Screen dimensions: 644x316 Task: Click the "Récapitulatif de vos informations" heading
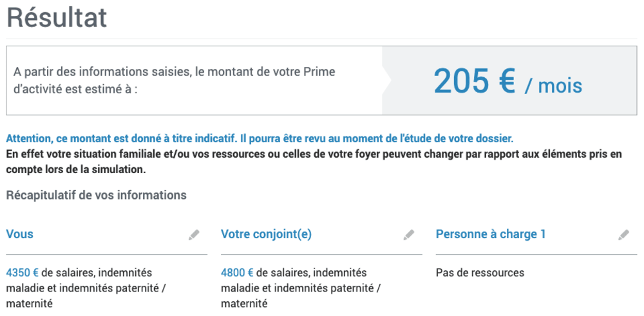click(x=97, y=195)
